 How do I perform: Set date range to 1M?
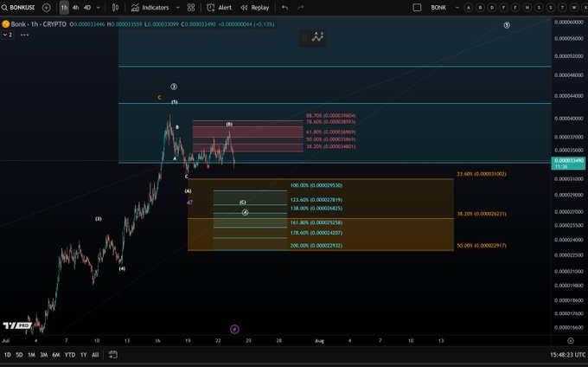tap(31, 355)
